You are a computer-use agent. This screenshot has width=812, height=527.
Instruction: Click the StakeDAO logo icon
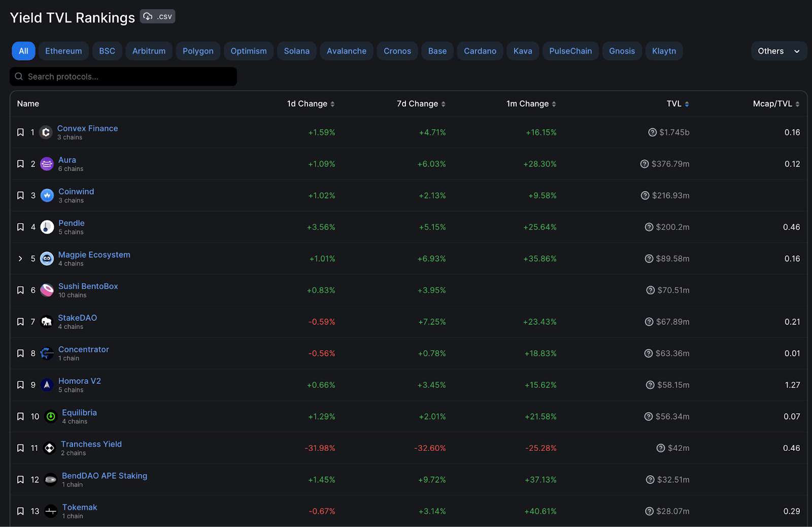[x=47, y=322]
